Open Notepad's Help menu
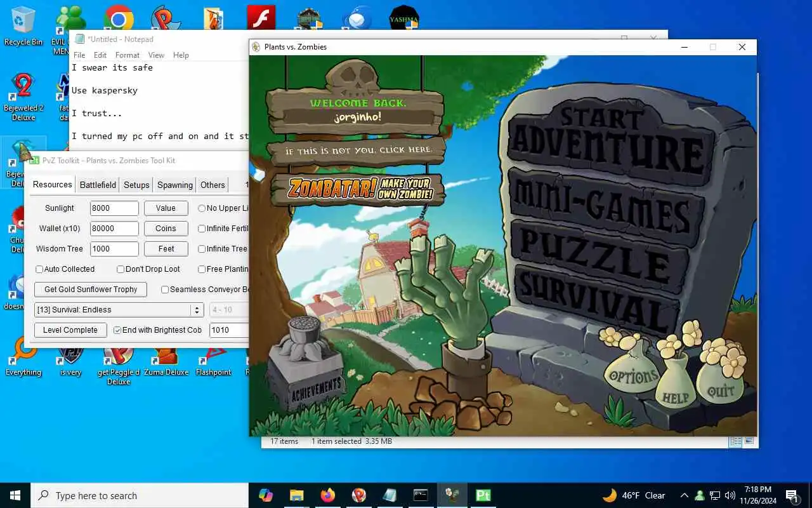This screenshot has height=508, width=812. point(181,55)
